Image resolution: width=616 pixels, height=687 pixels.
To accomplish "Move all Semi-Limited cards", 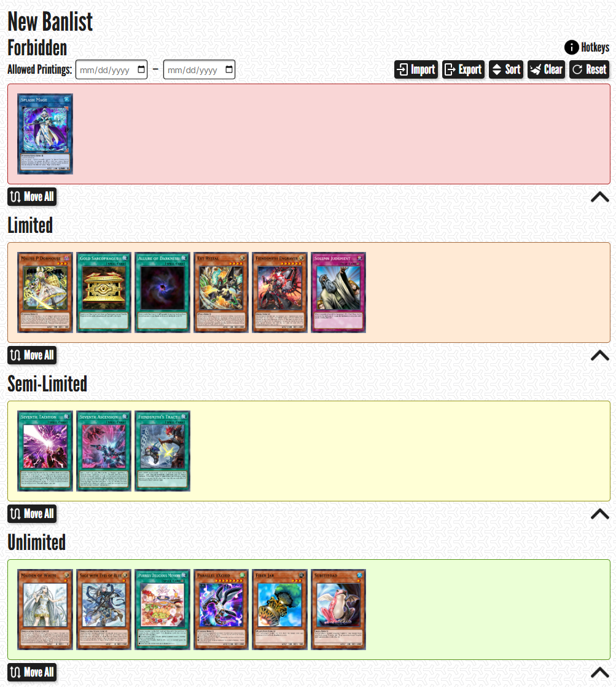I will 32,514.
